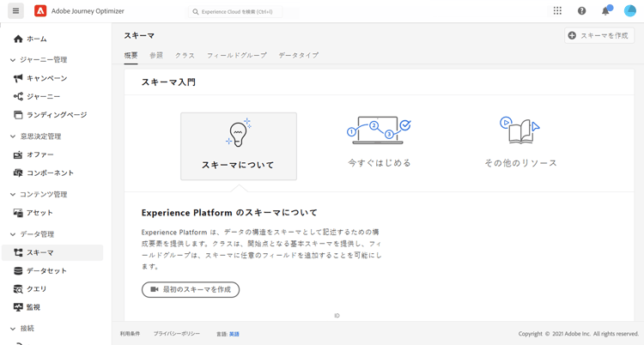Toggle the hamburger navigation menu

[15, 10]
